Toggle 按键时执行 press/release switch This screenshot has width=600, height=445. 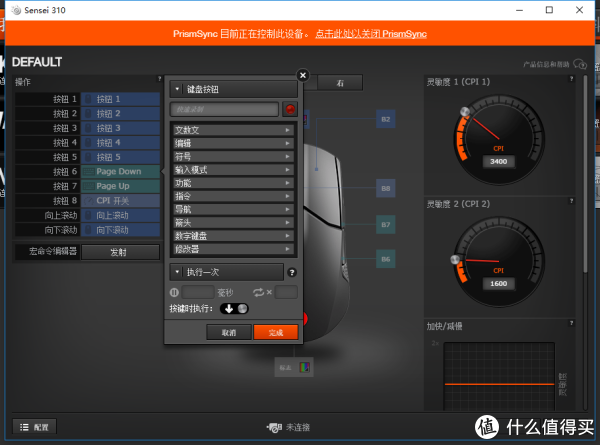coord(234,309)
